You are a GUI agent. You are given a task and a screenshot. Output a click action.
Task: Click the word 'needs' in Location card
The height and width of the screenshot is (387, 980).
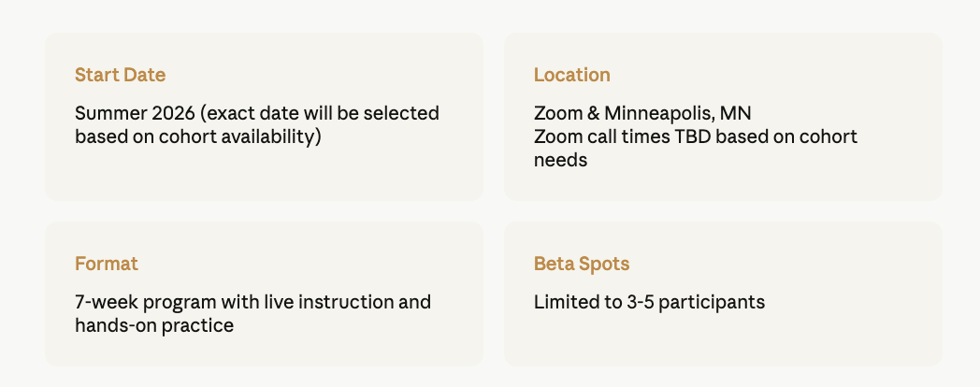point(561,160)
